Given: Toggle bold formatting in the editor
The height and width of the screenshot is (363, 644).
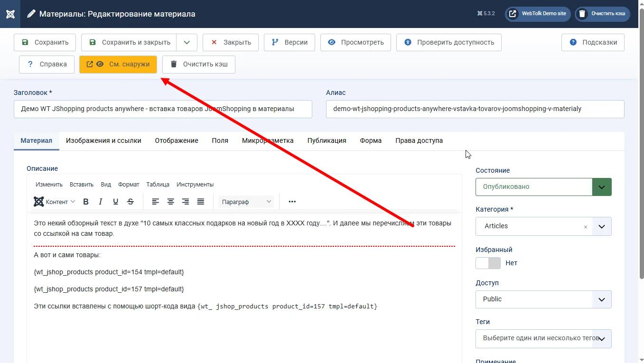Looking at the screenshot, I should pos(86,201).
